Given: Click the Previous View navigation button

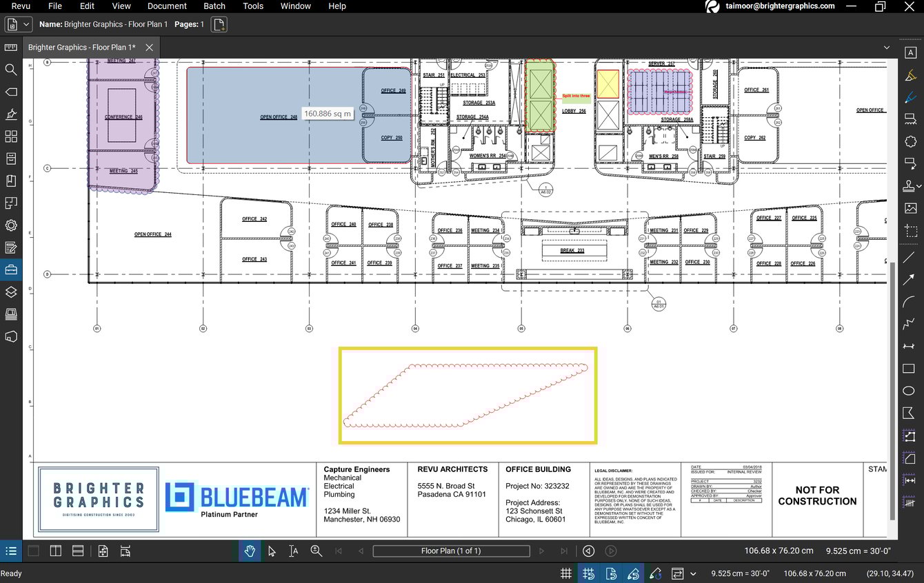Looking at the screenshot, I should tap(587, 551).
